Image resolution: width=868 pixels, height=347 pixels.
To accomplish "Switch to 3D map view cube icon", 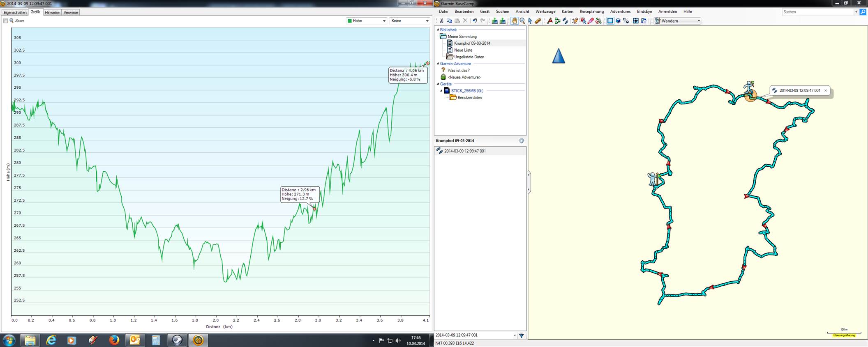I will tap(618, 21).
